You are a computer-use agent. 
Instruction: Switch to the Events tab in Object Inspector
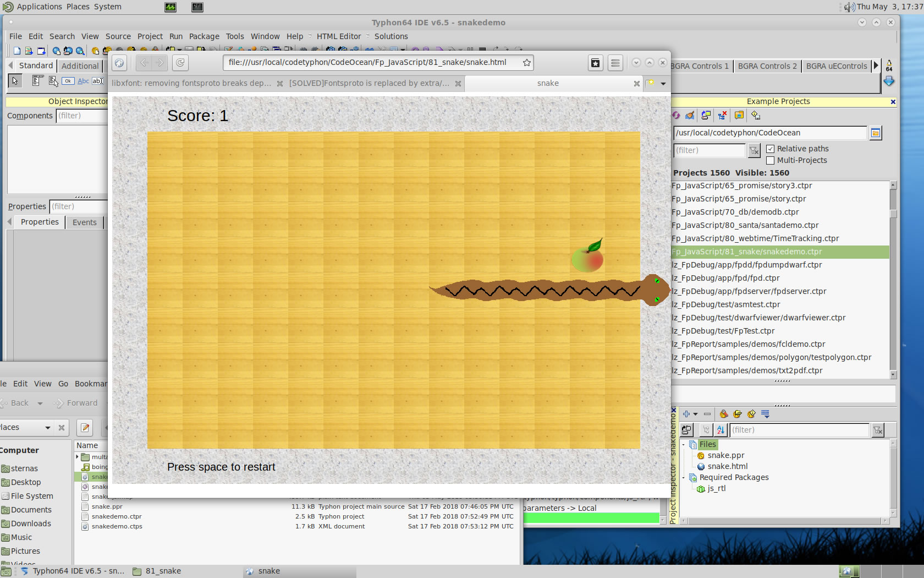click(85, 222)
